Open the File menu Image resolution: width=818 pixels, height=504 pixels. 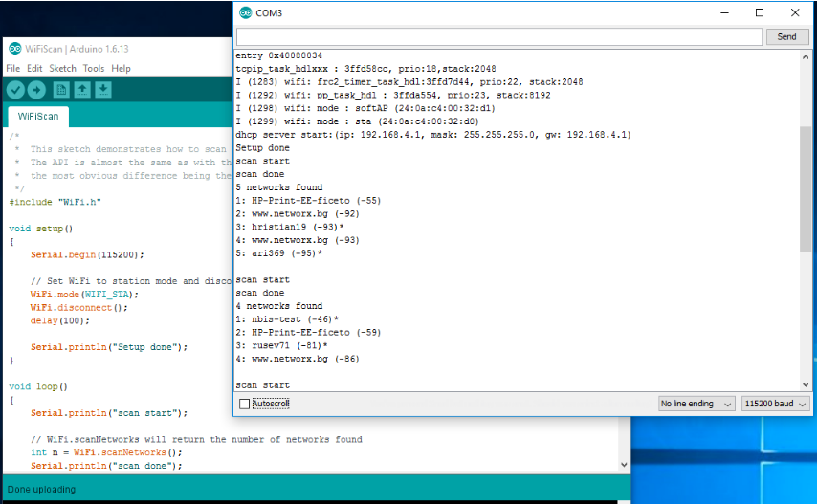13,68
